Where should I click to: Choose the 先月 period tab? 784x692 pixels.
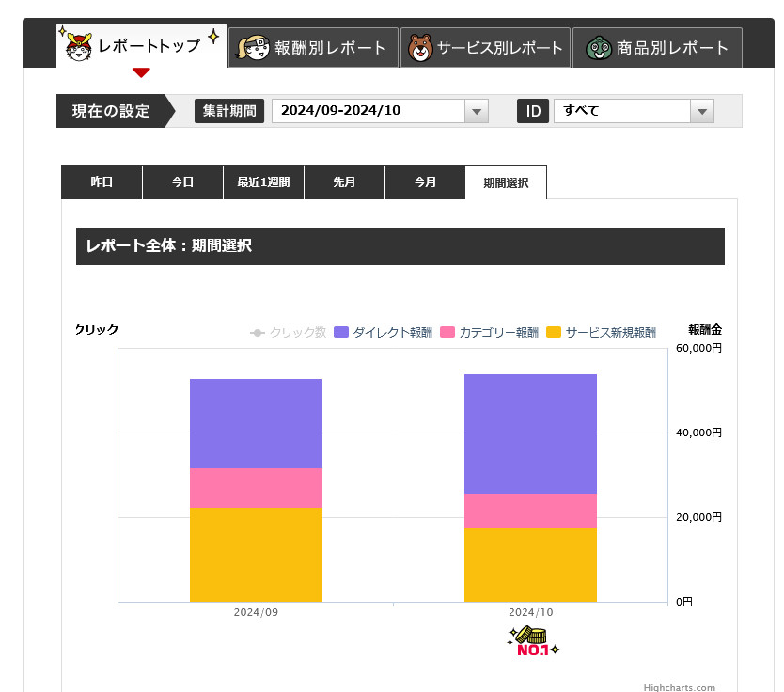(344, 182)
